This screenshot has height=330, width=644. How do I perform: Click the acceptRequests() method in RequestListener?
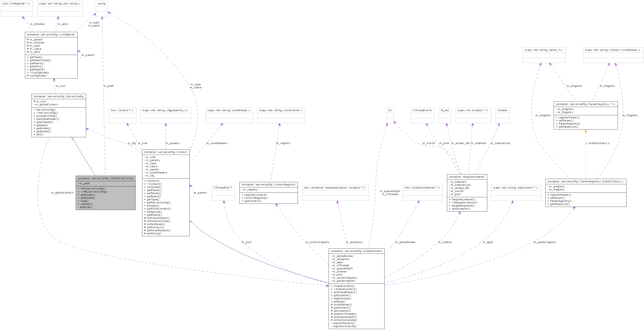[462, 206]
